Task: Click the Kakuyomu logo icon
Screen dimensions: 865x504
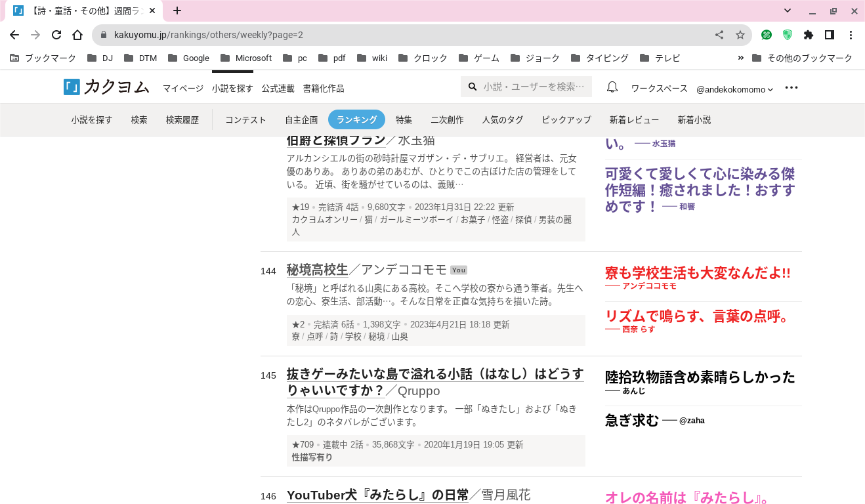Action: click(x=72, y=87)
